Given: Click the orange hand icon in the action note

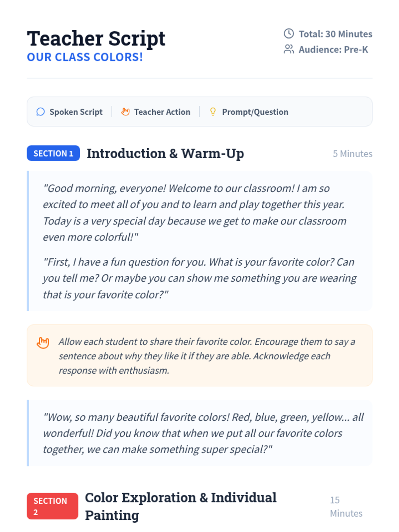Looking at the screenshot, I should (43, 342).
